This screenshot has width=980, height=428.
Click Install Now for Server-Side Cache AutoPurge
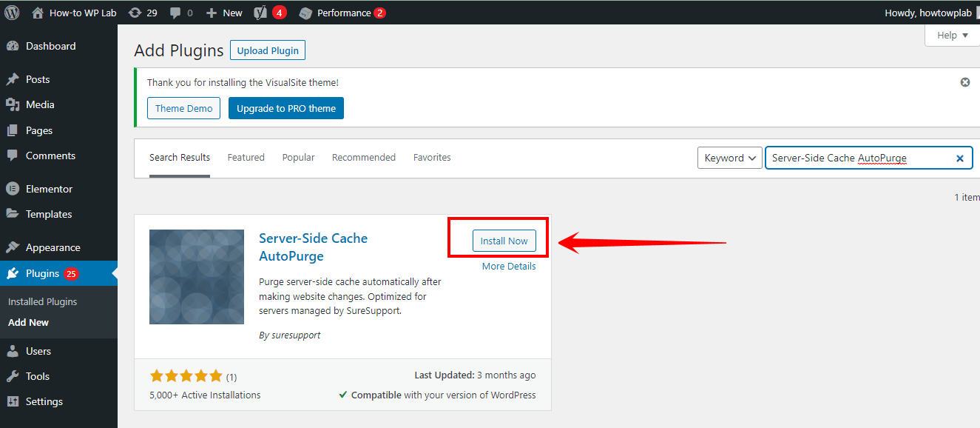tap(504, 241)
